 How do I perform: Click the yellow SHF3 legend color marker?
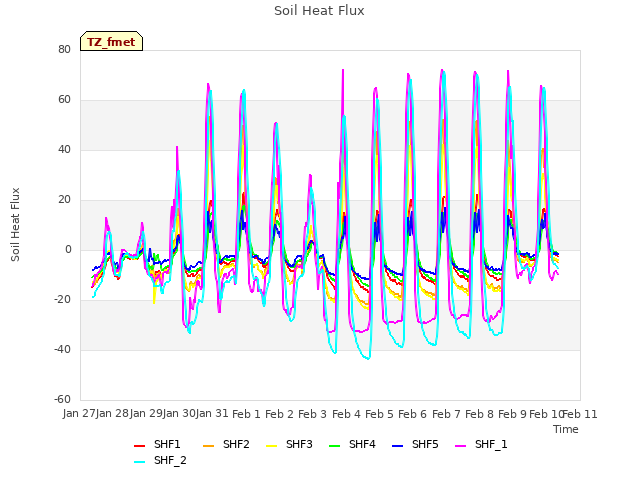click(271, 446)
